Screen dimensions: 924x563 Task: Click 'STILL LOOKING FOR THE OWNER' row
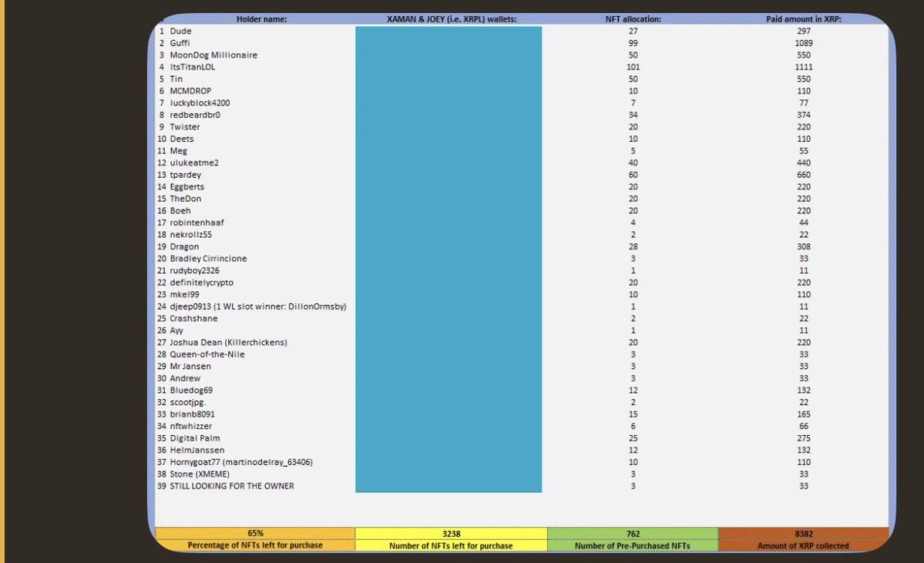[232, 486]
